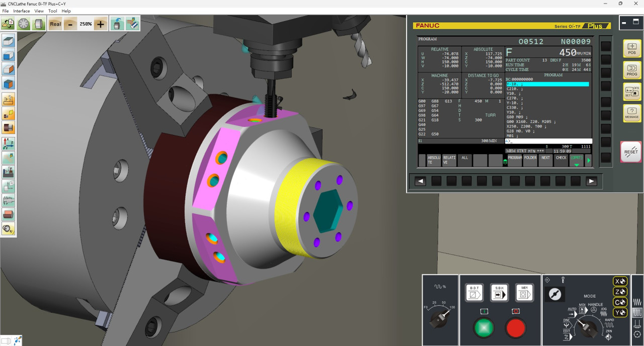Click the green cycle start button

pos(485,327)
